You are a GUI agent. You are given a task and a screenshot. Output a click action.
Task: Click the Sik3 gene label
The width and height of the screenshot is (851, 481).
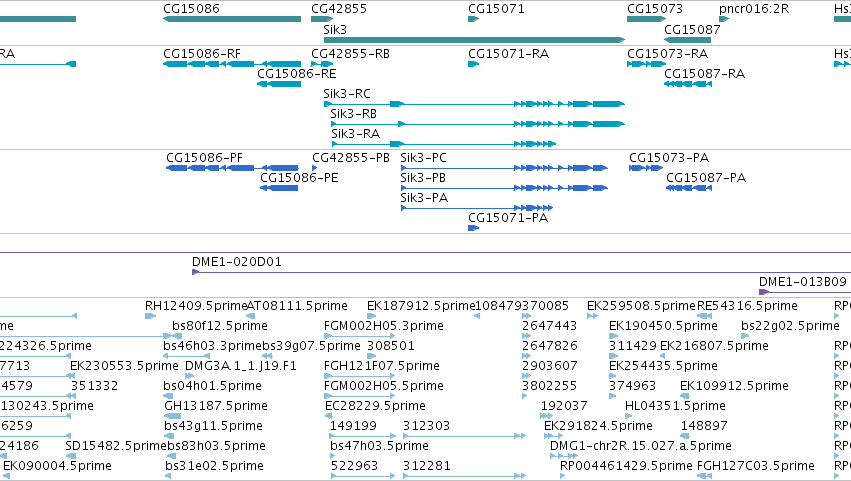[x=335, y=30]
